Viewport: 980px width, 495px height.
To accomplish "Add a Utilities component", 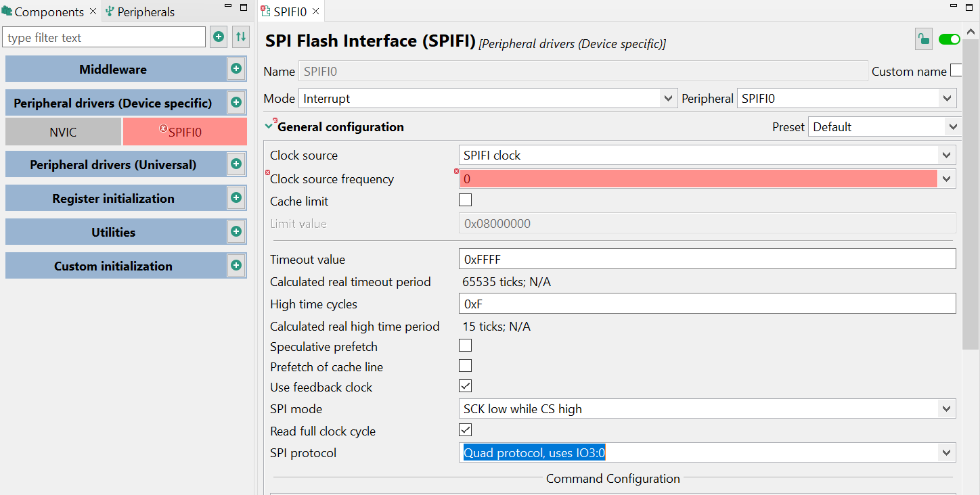I will click(236, 231).
